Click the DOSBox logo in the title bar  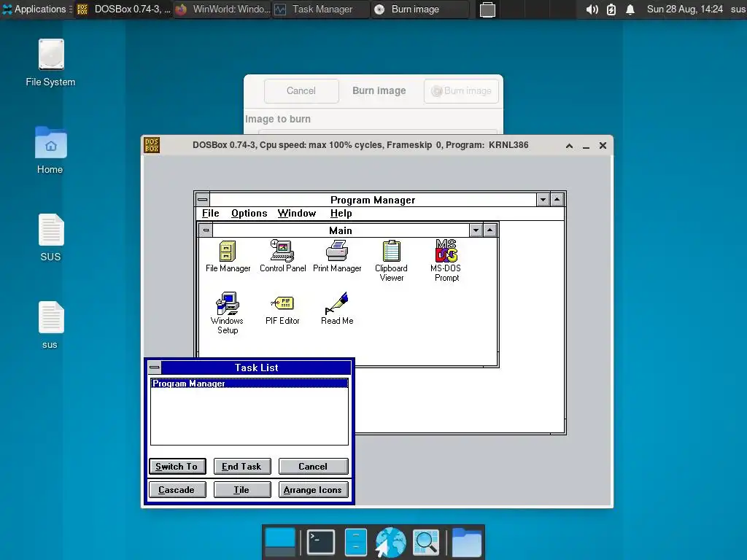click(x=152, y=145)
